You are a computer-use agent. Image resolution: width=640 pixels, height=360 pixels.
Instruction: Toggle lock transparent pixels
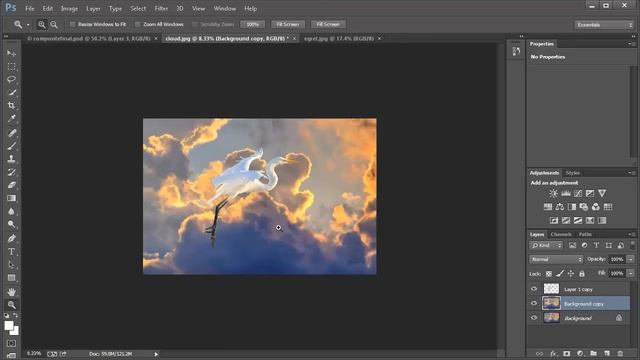(x=549, y=273)
